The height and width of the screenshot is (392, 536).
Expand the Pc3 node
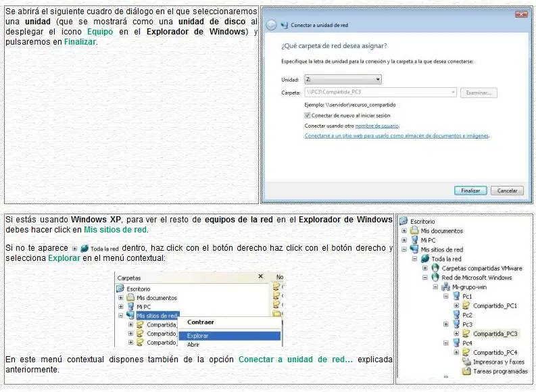point(445,324)
